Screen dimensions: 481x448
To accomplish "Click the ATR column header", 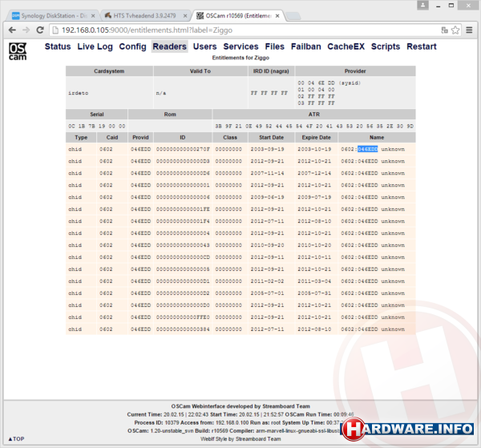I will pyautogui.click(x=314, y=114).
